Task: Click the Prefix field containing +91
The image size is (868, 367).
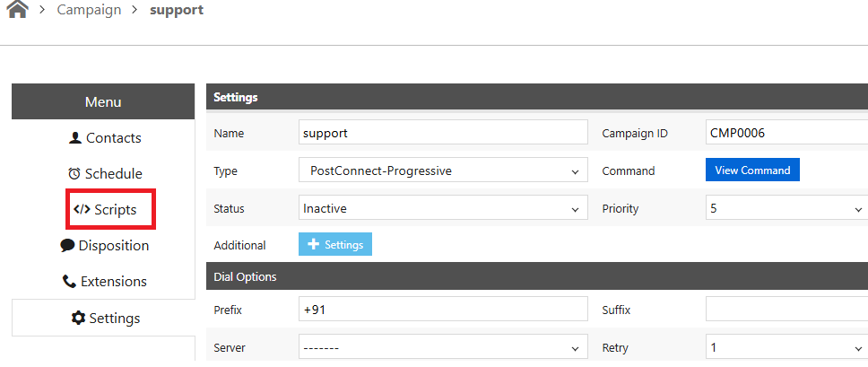Action: pyautogui.click(x=443, y=309)
